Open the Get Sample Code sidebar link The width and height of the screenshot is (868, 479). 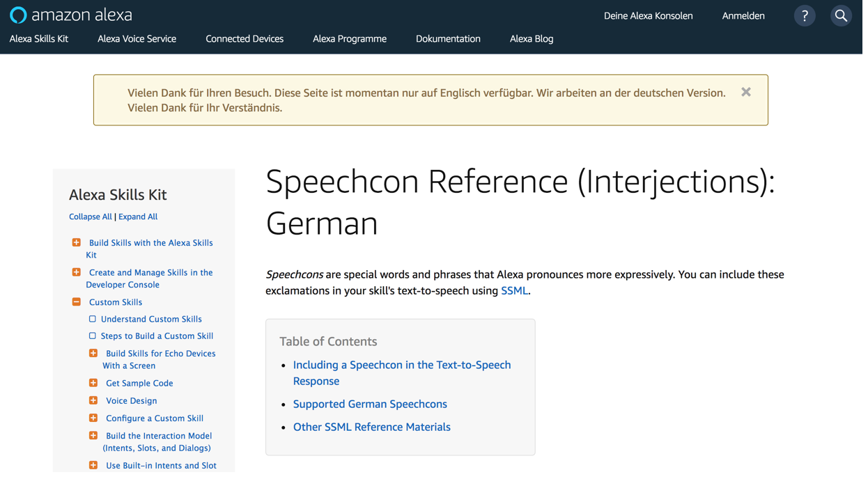140,385
